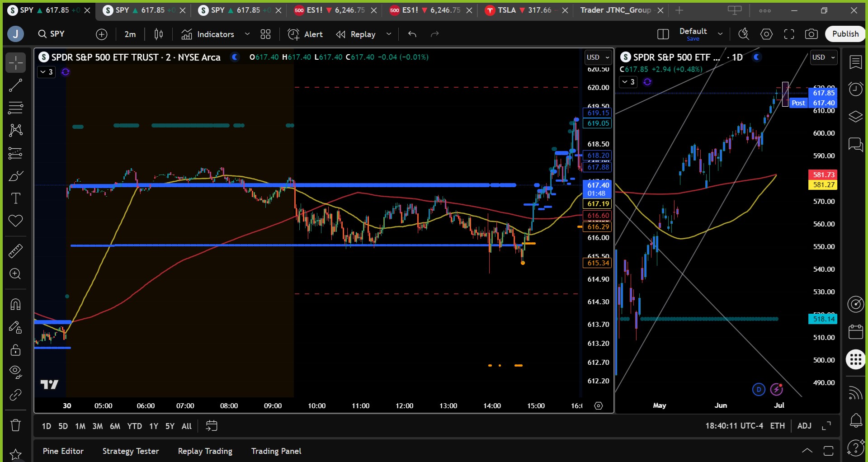Open the Pine Editor panel
The image size is (868, 462).
[x=63, y=451]
